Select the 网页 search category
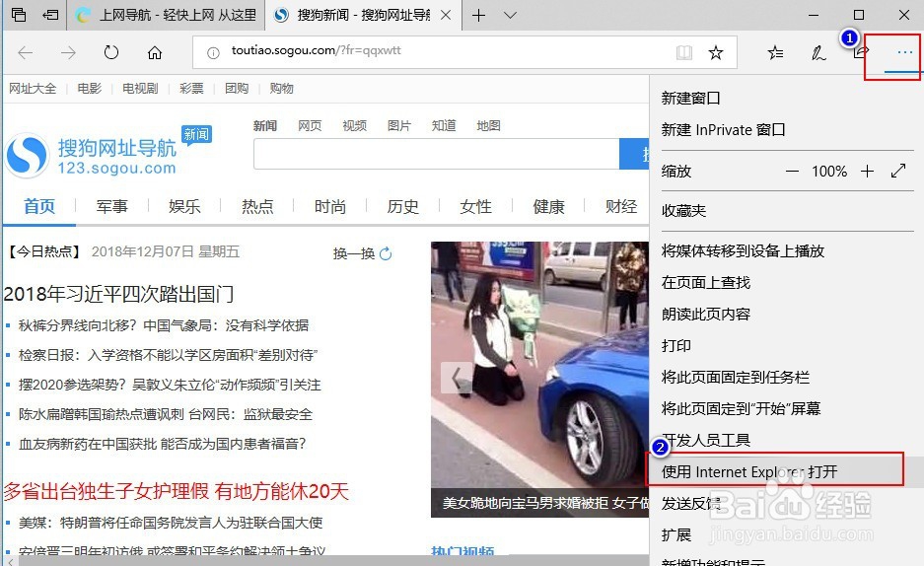This screenshot has width=924, height=566. click(310, 125)
